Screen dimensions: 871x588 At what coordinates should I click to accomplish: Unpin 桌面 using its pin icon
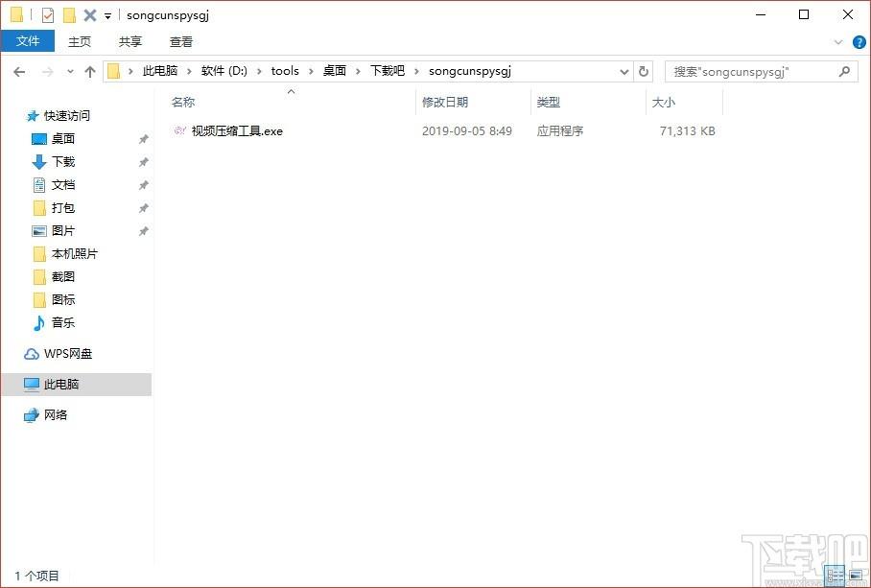point(143,139)
